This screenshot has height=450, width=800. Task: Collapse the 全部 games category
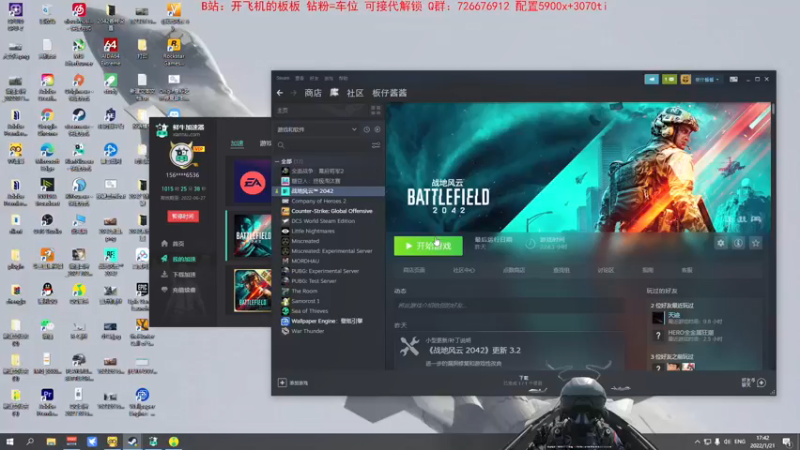coord(277,161)
